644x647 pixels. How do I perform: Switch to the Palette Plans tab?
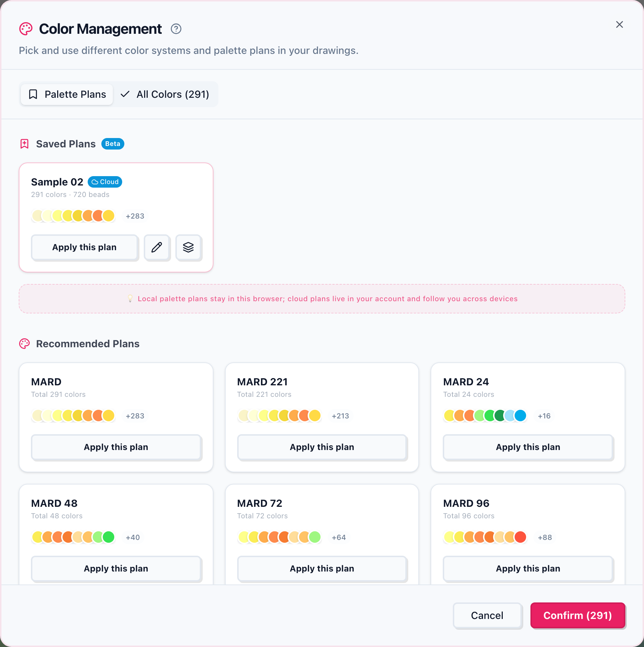pos(67,94)
